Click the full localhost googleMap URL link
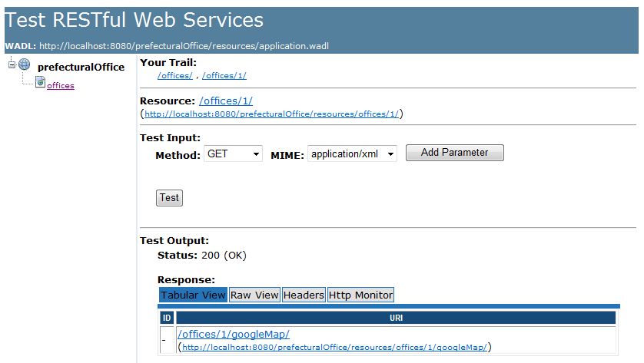 pos(334,347)
